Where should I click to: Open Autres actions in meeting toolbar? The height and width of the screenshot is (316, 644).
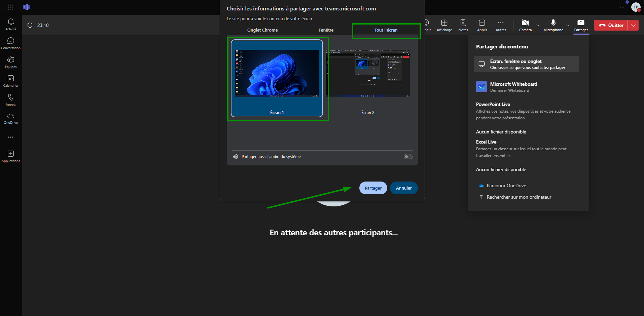coord(501,26)
